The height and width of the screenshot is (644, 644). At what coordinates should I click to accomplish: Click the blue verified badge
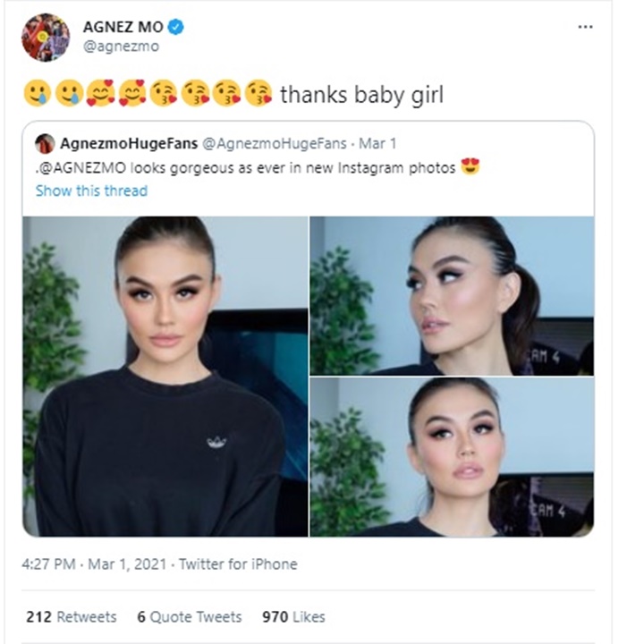176,28
